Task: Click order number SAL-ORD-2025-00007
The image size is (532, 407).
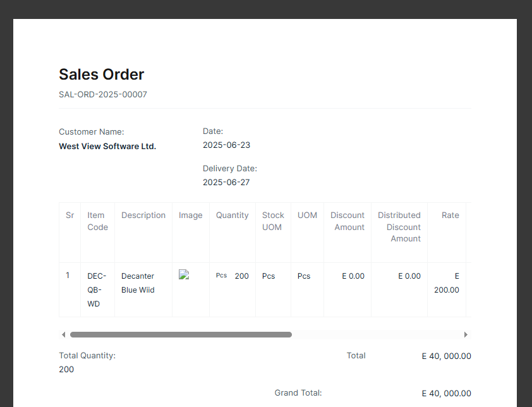Action: tap(103, 94)
